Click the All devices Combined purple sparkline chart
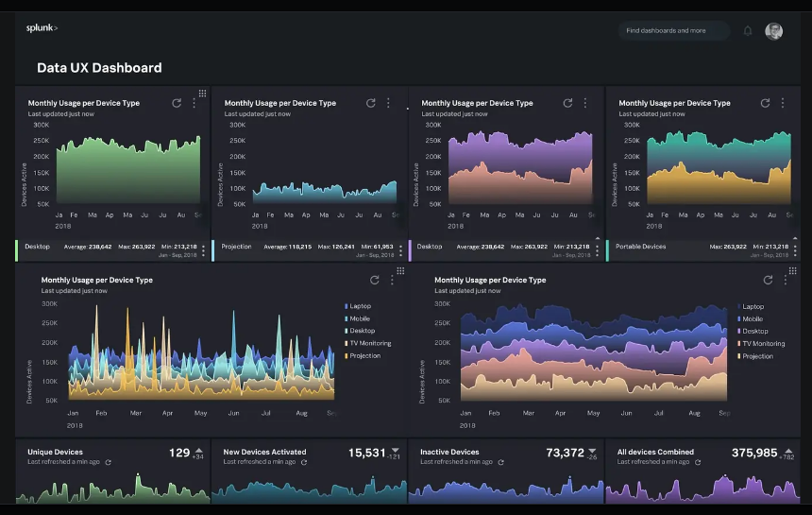 702,488
